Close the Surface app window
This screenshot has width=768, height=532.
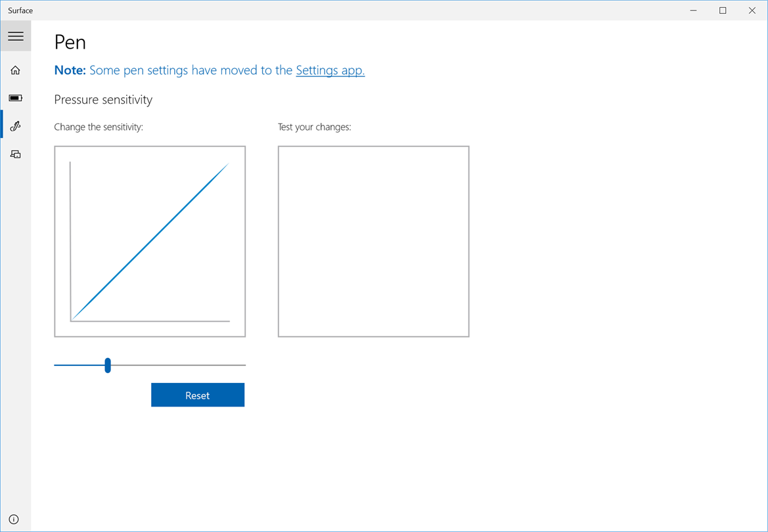752,11
